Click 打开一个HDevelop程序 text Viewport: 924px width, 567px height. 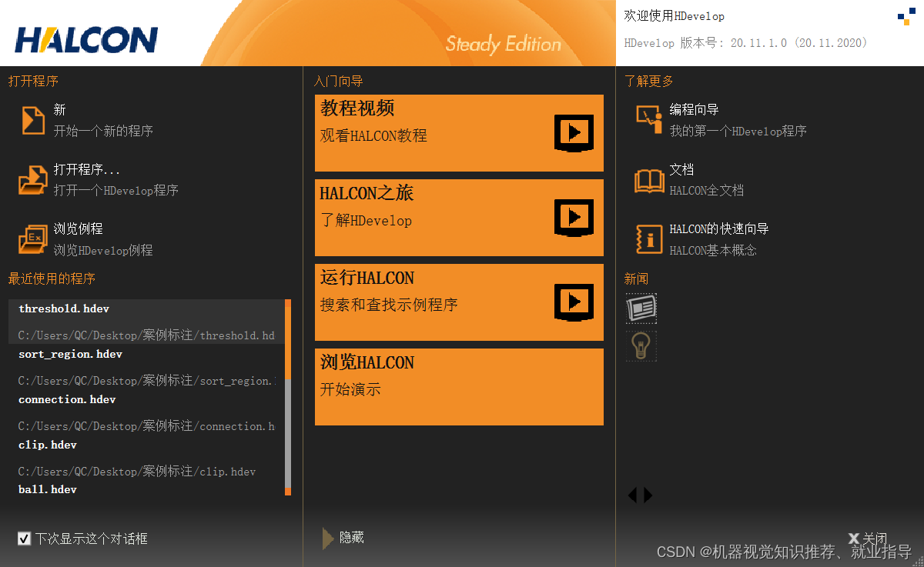tap(115, 190)
